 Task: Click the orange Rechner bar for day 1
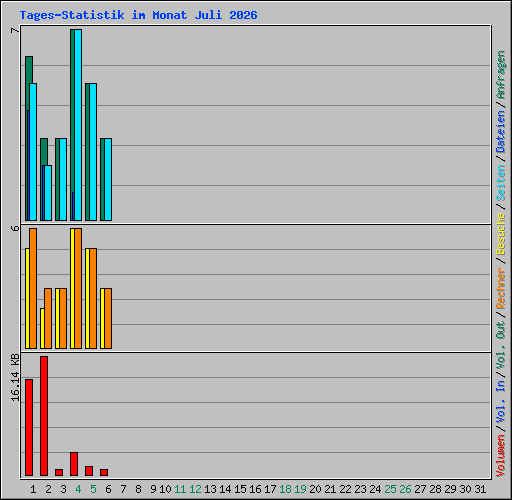33,288
